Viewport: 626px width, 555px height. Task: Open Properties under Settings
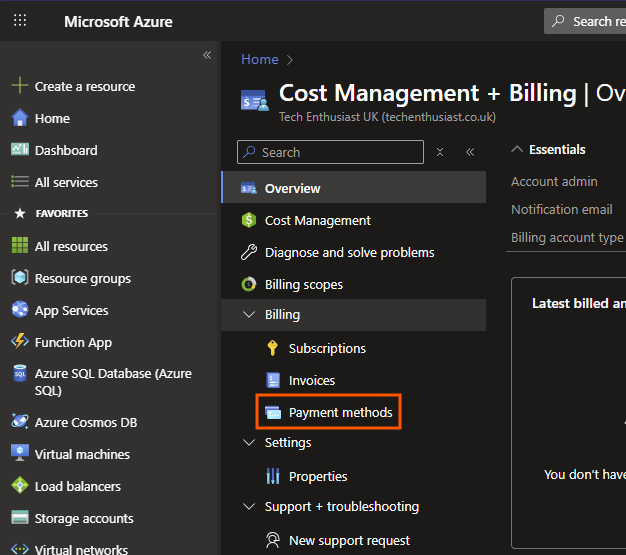pos(318,476)
